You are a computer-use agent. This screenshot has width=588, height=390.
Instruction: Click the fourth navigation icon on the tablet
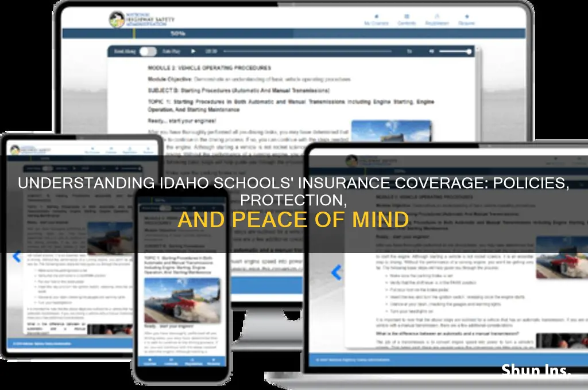pyautogui.click(x=149, y=151)
